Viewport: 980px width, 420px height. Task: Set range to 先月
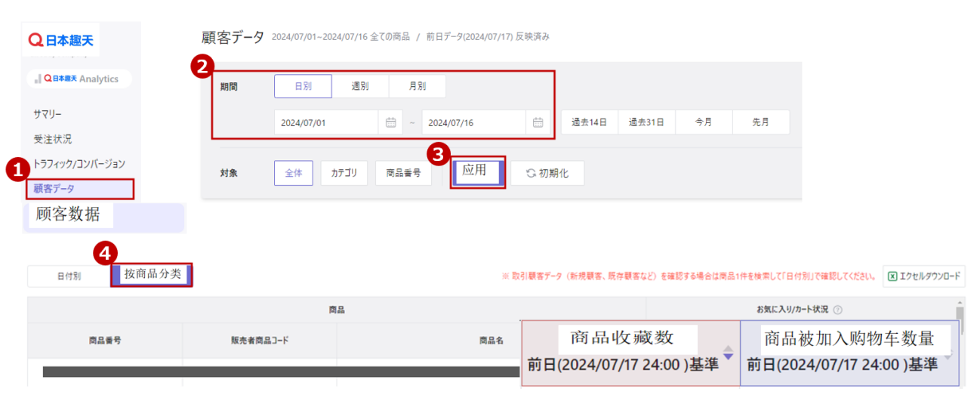(x=761, y=122)
